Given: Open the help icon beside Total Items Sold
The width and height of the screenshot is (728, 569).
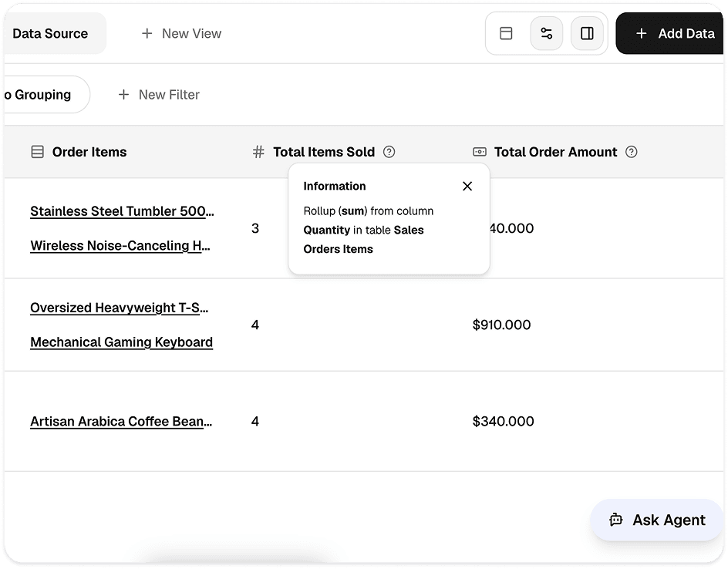Looking at the screenshot, I should pyautogui.click(x=389, y=152).
